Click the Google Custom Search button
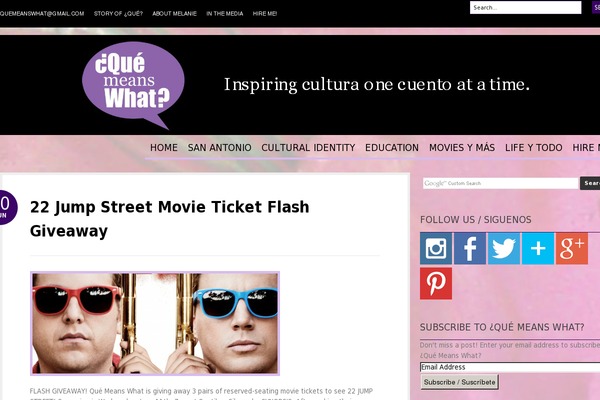This screenshot has width=600, height=400. point(590,183)
